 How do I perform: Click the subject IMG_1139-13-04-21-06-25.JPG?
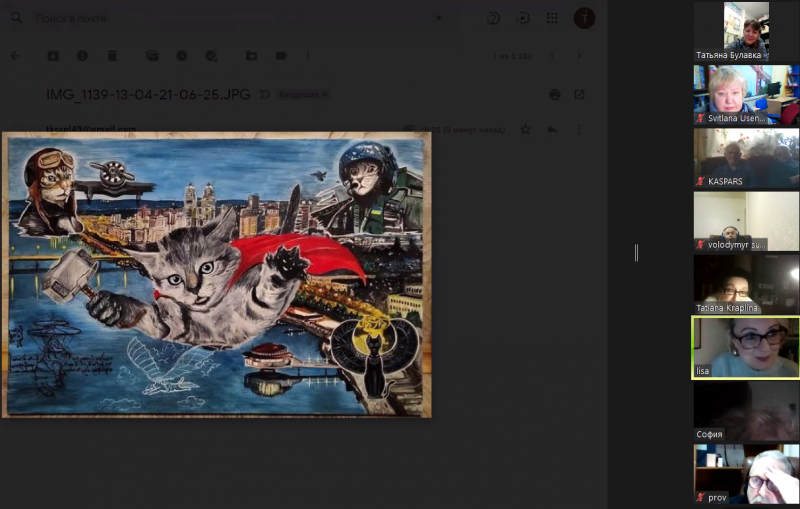[148, 95]
